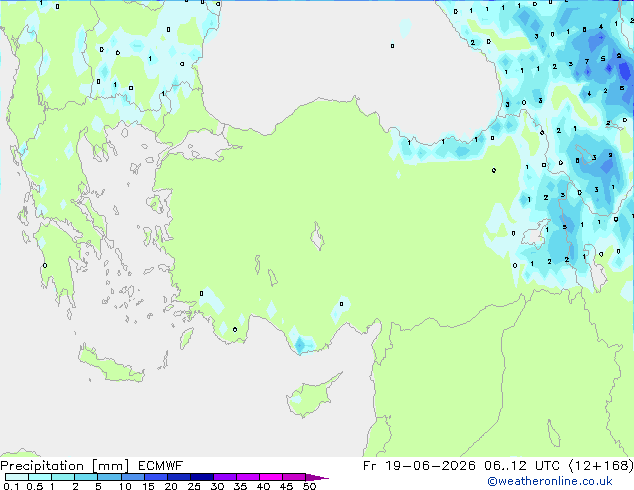
Task: Click the 0.5–1 mm legend color swatch
Action: click(x=40, y=477)
